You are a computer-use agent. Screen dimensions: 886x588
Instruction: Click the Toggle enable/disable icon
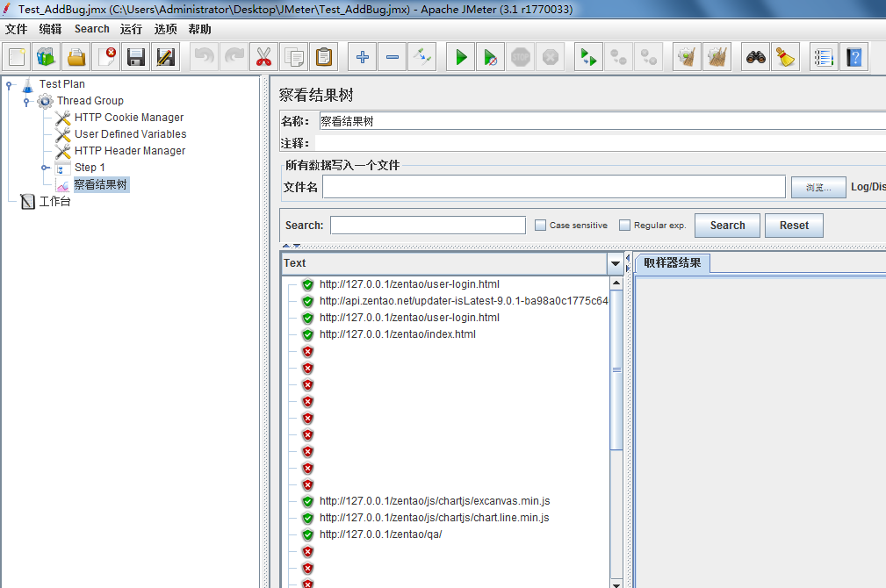422,56
